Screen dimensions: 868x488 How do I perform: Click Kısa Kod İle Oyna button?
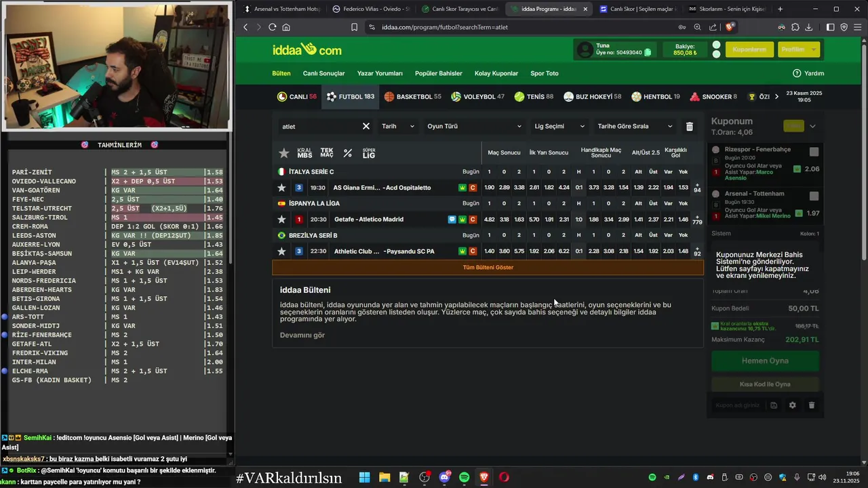point(765,384)
